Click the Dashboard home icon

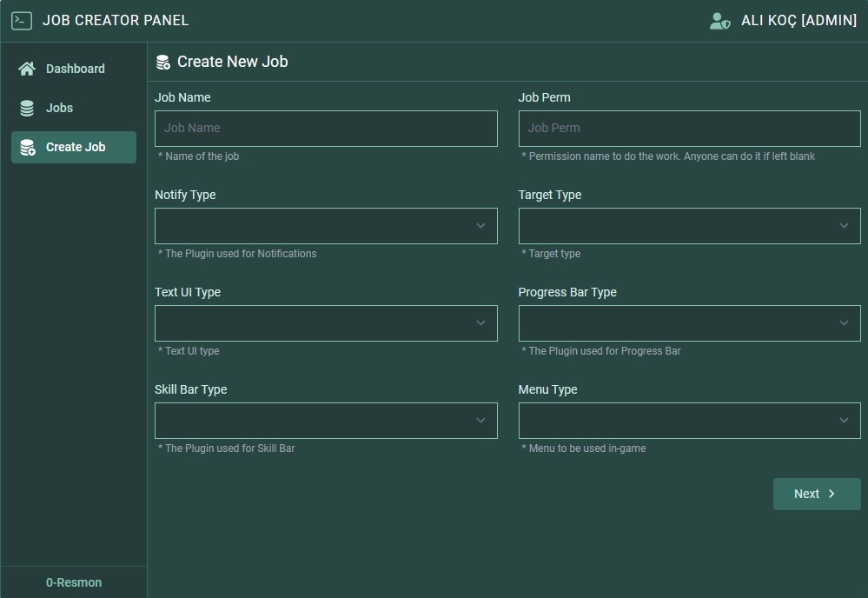(x=27, y=69)
